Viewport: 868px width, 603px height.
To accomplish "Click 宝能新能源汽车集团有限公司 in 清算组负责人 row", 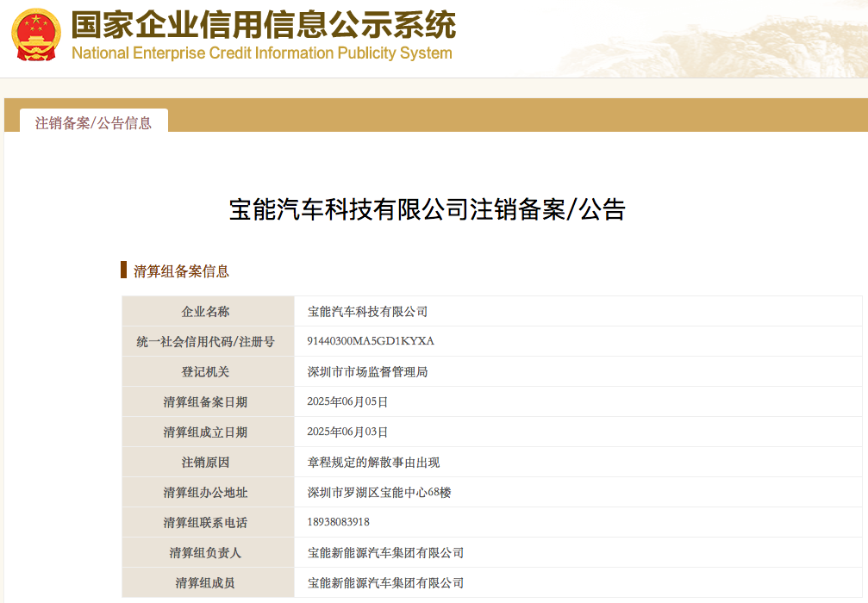I will tap(385, 553).
